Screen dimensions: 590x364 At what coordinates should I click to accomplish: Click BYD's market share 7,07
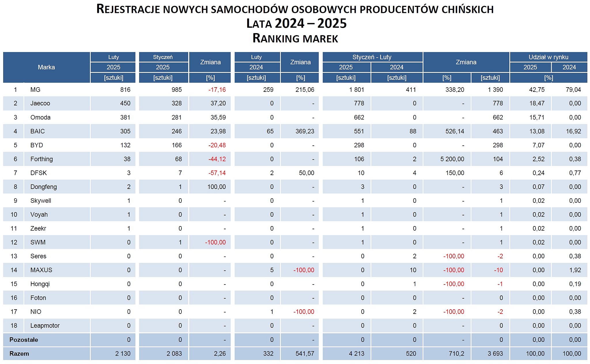click(x=538, y=145)
